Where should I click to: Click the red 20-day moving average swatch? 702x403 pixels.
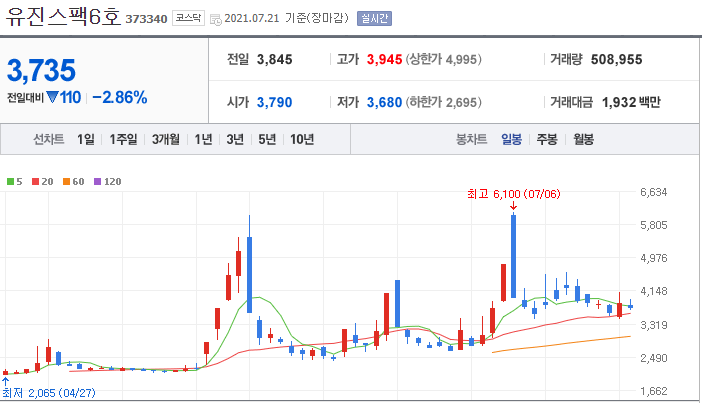pyautogui.click(x=35, y=181)
